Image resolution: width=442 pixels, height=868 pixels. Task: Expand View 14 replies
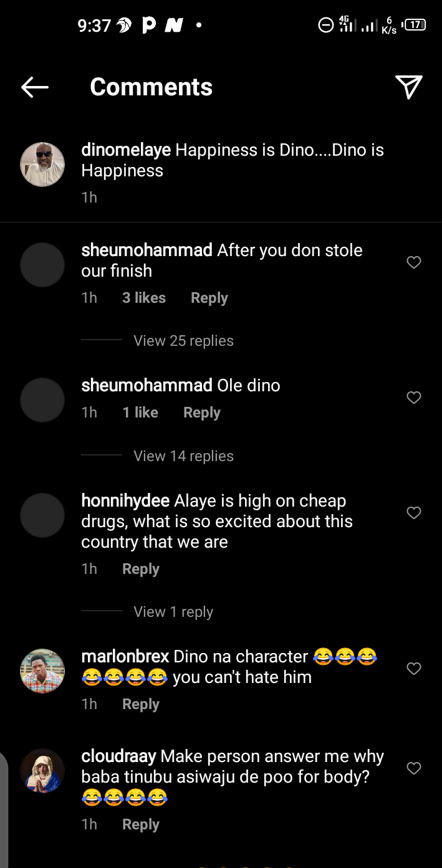183,456
